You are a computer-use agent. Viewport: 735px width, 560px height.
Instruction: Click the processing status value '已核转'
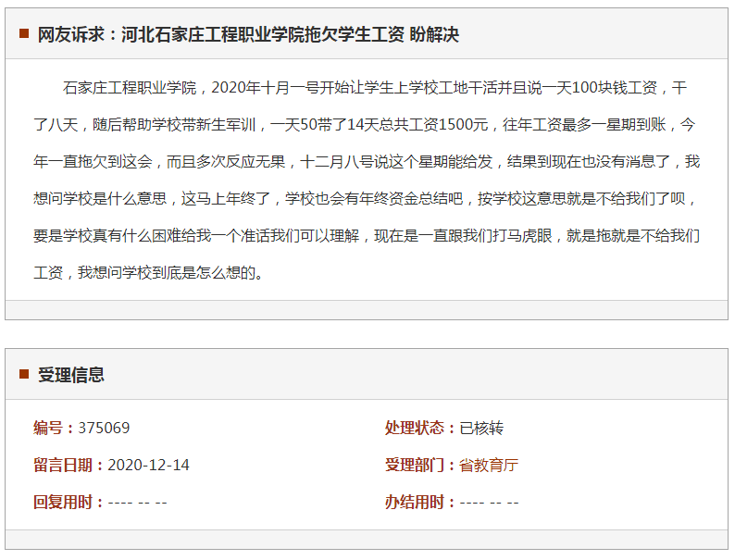point(481,428)
